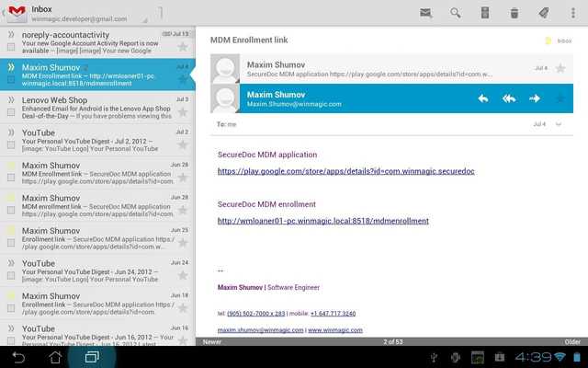Open the YouTube Jun 16 digest email
588x368 pixels.
(97, 333)
